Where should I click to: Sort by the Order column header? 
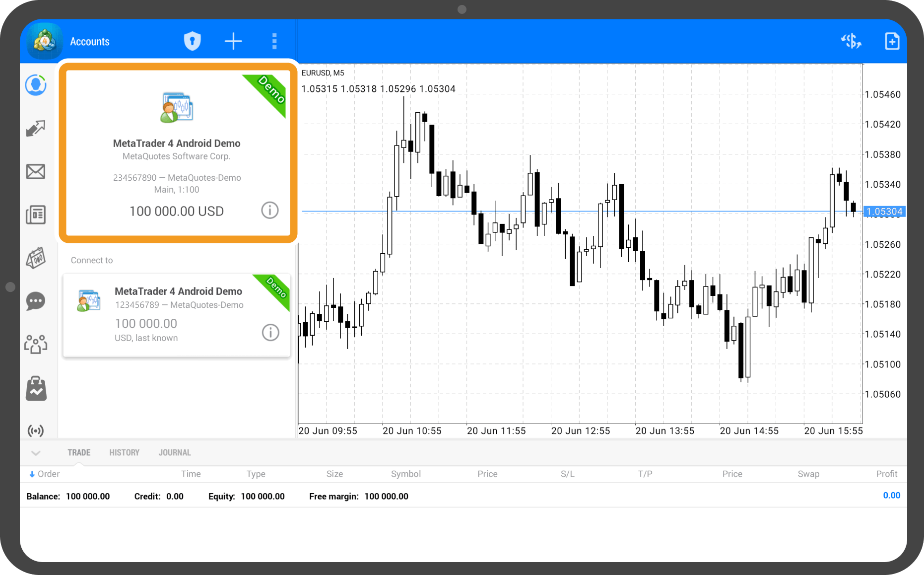click(45, 474)
